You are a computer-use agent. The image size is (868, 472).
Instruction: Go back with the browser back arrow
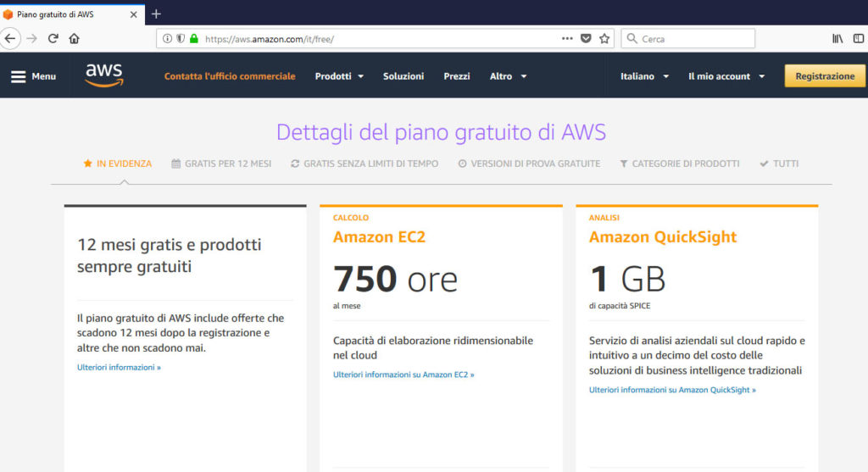pyautogui.click(x=10, y=39)
